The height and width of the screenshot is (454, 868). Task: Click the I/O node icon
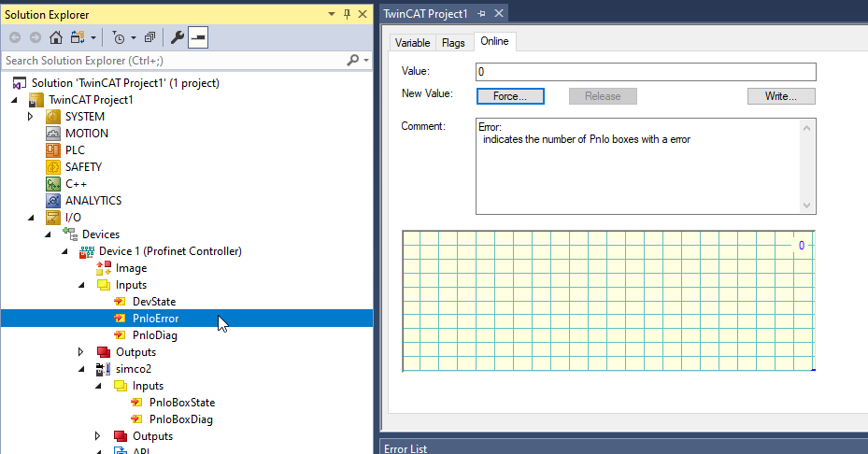[53, 218]
